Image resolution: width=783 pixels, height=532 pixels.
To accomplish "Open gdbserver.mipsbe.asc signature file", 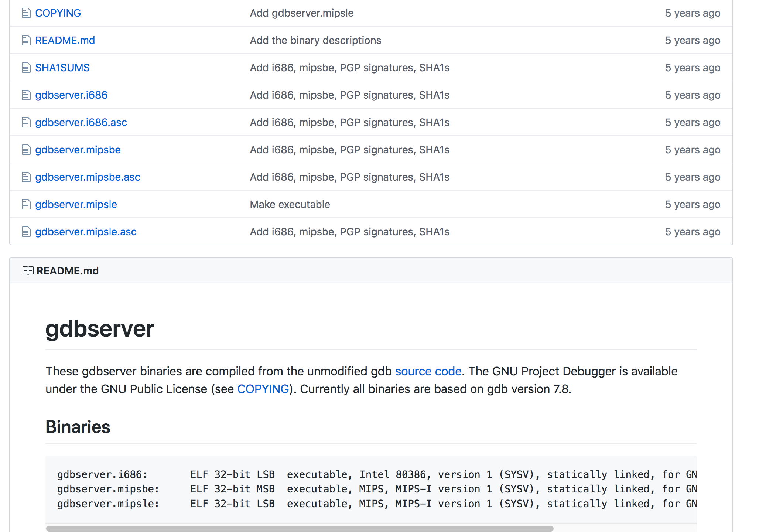I will [88, 177].
